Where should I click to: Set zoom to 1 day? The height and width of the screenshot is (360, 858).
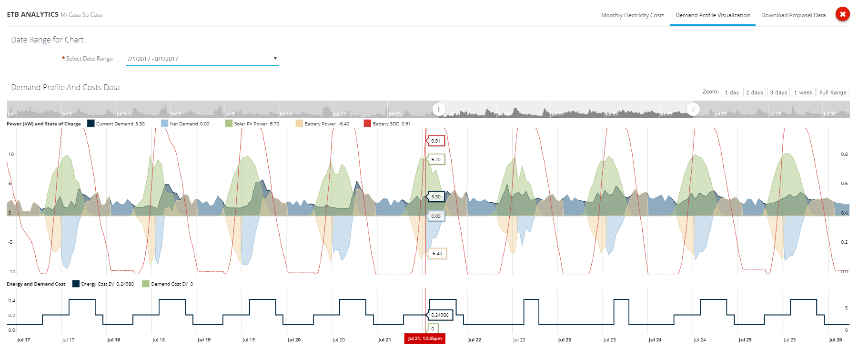click(732, 92)
